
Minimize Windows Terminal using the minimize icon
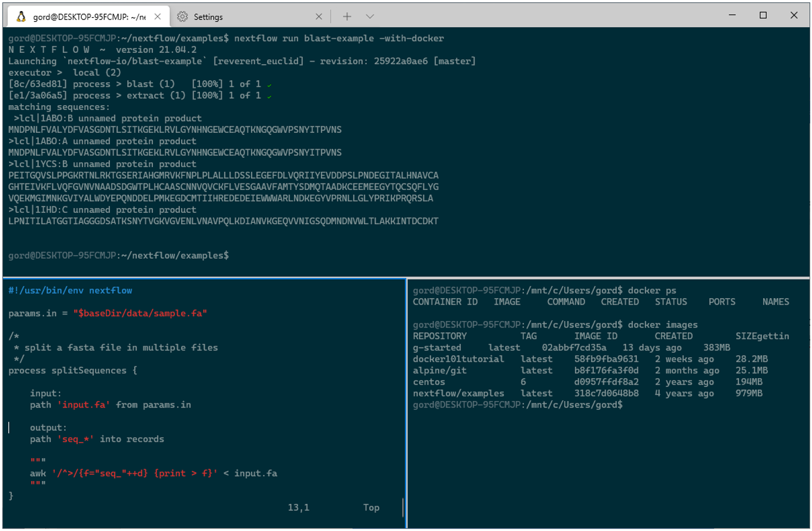point(731,15)
